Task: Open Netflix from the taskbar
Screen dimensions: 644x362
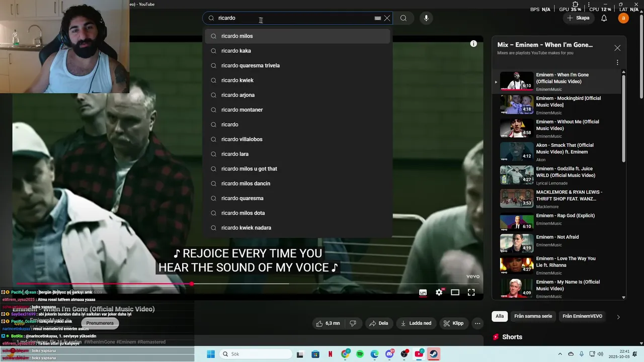Action: click(x=330, y=354)
